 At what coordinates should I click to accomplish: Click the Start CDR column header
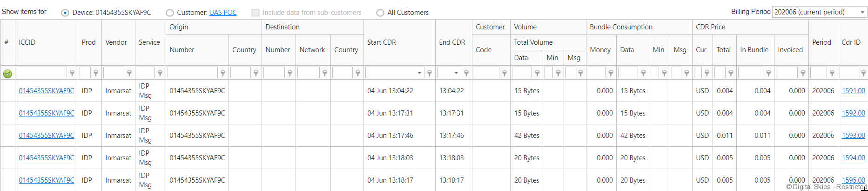coord(382,42)
